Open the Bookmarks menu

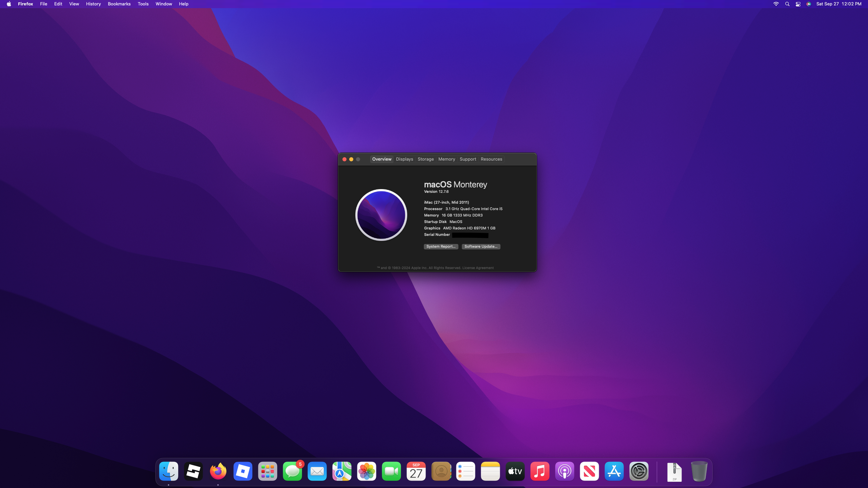[x=119, y=4]
